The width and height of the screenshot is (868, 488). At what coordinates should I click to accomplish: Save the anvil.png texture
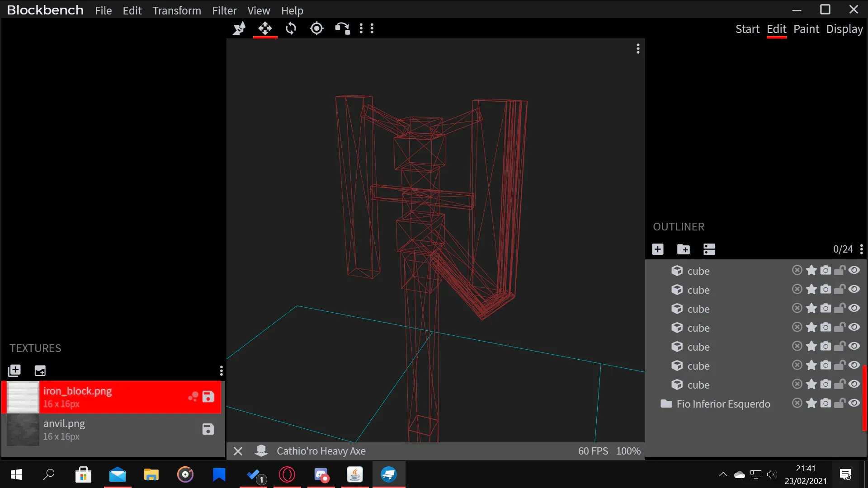pos(208,429)
